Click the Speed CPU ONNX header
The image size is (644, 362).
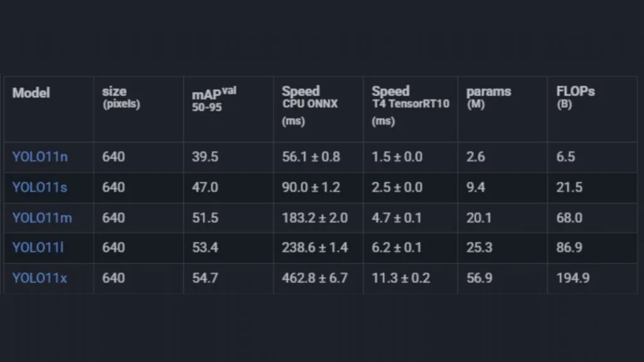(309, 106)
